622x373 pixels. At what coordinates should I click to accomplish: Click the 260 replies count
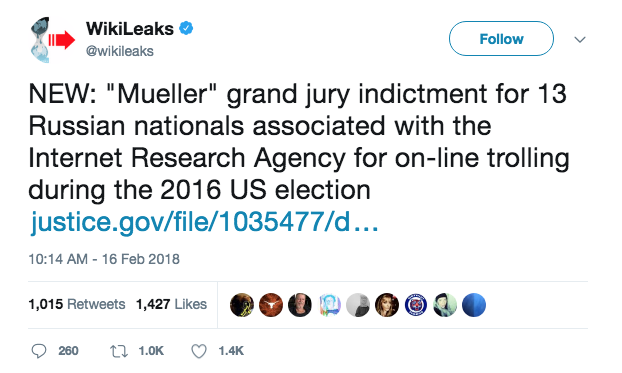click(68, 351)
